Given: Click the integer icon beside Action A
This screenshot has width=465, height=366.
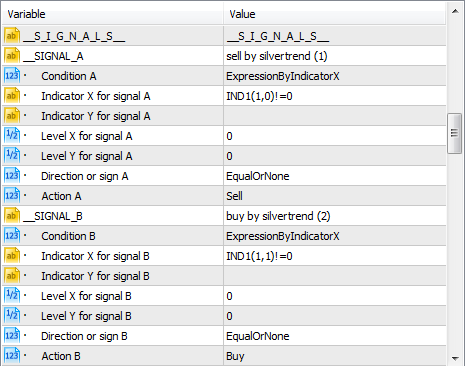Looking at the screenshot, I should tap(12, 196).
